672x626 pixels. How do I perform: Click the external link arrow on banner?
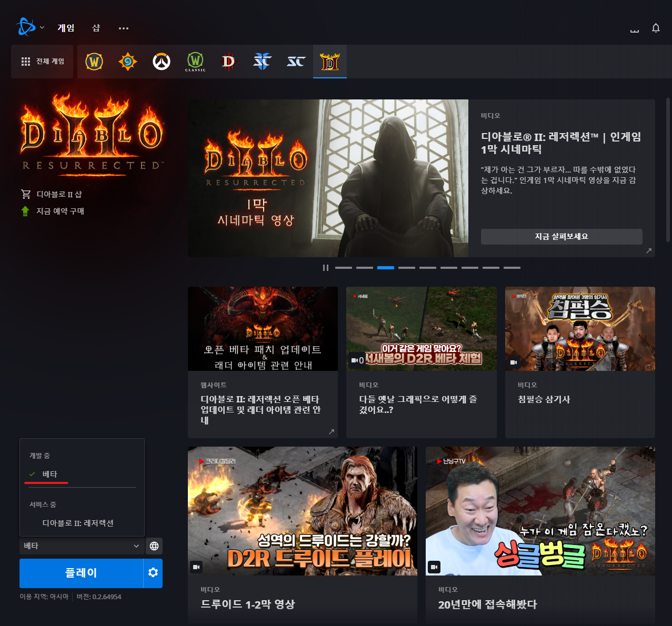point(649,251)
